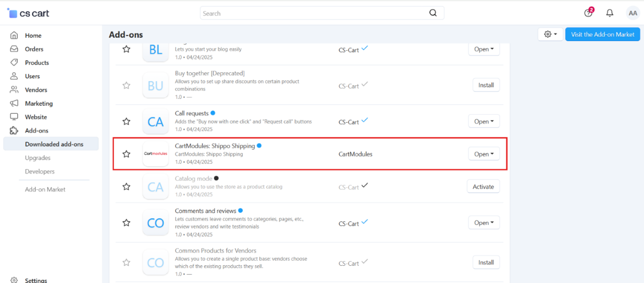Star the Buy together add-on
Screen dimensions: 644x283
(127, 85)
